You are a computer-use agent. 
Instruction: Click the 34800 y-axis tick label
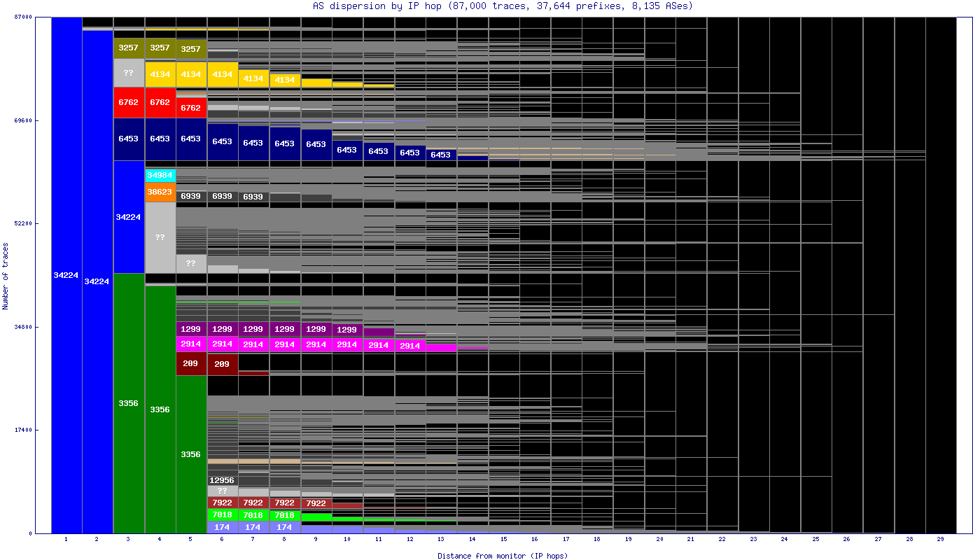coord(23,327)
